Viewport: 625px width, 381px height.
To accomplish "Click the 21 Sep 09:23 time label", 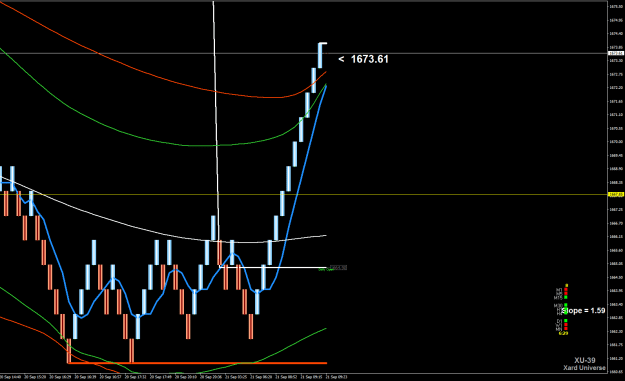I will [337, 377].
